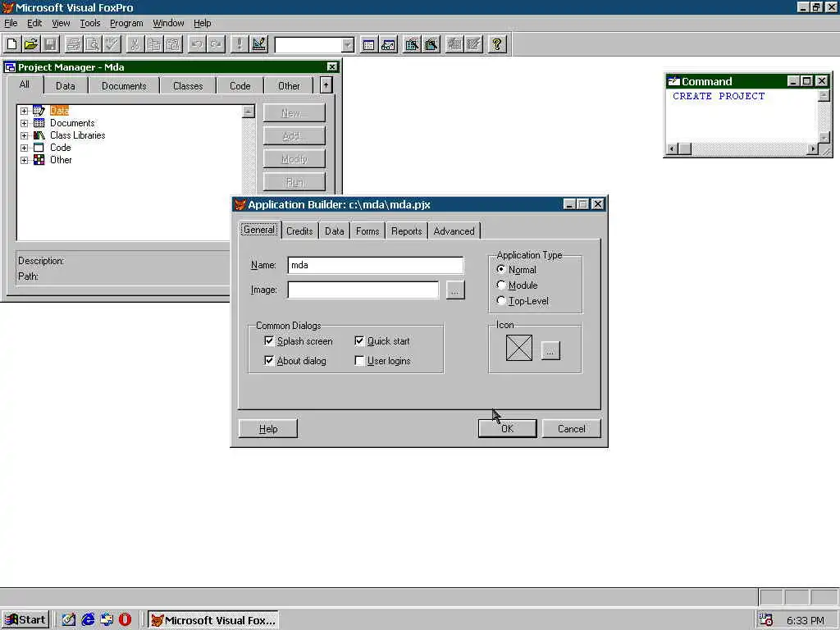
Task: Expand the Other node in Project Manager
Action: coord(24,160)
